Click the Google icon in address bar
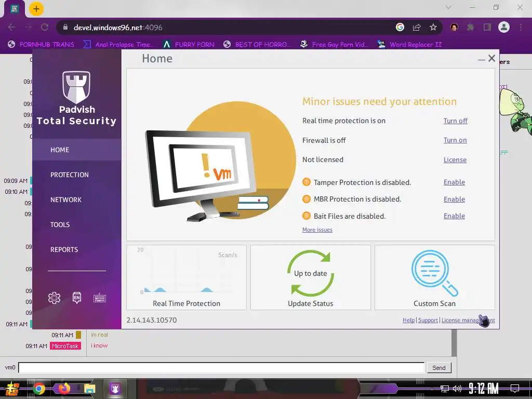The image size is (532, 399). click(400, 27)
